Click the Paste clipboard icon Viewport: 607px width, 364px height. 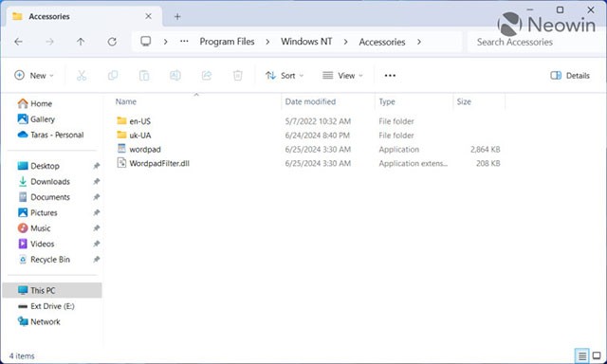pos(144,76)
